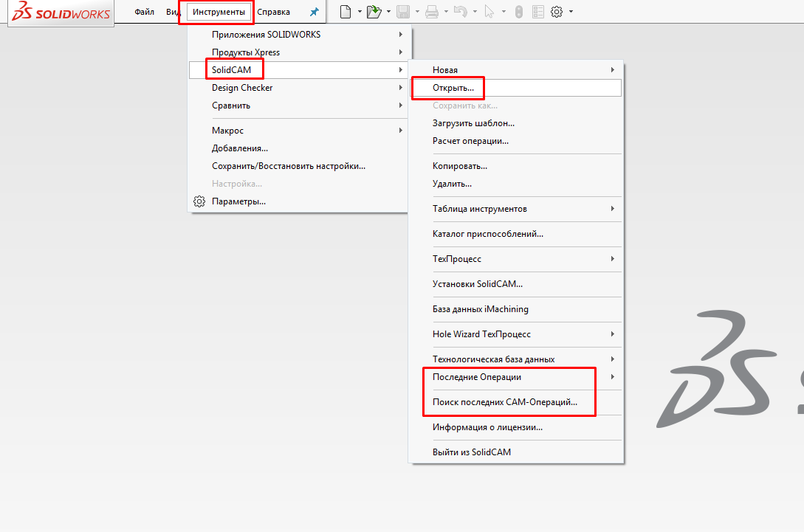Choose Расчет операции...
This screenshot has height=532, width=804.
pyautogui.click(x=516, y=141)
